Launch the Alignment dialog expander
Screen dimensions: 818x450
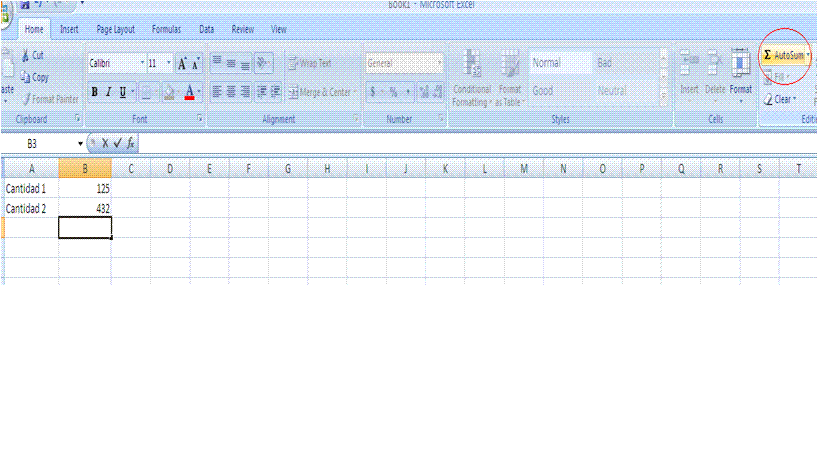(x=356, y=119)
